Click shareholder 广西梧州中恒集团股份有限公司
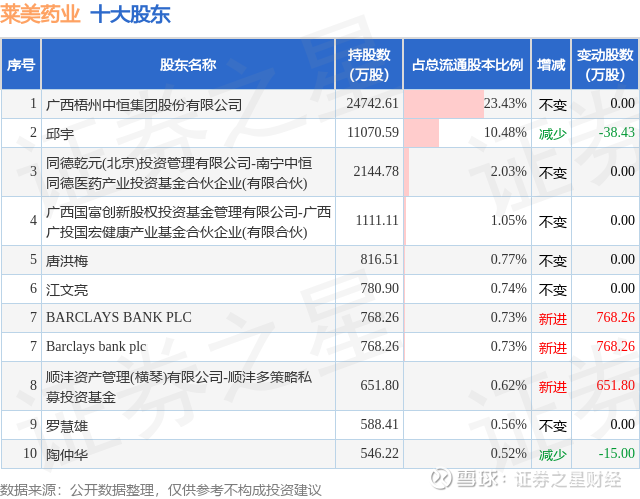Screen dimensions: 640x499 [x=144, y=105]
